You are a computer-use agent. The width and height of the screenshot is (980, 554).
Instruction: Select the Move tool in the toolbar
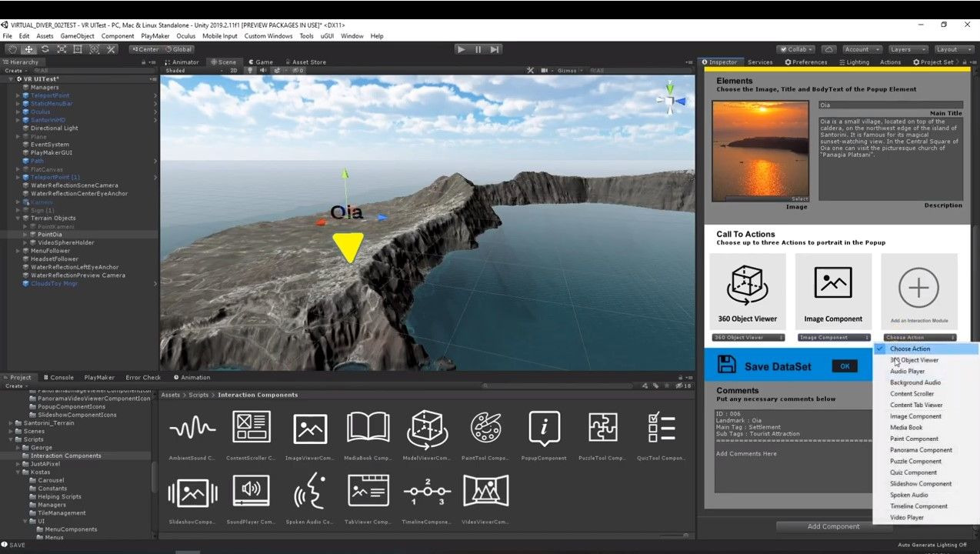28,49
